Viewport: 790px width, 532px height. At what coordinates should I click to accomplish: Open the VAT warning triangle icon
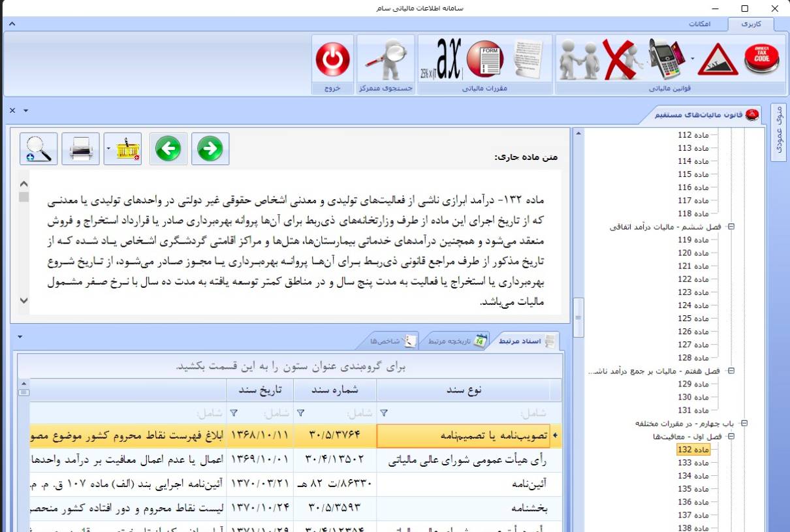coord(718,60)
